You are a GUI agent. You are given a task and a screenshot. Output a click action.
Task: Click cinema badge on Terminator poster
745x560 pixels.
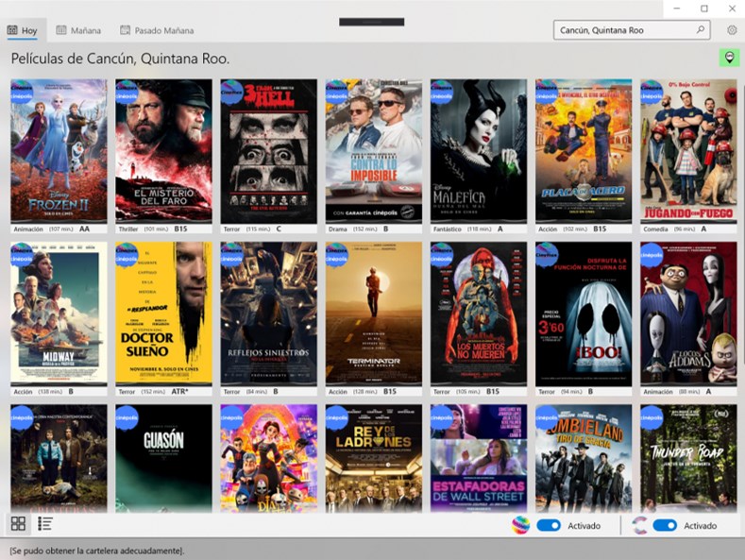click(x=337, y=255)
